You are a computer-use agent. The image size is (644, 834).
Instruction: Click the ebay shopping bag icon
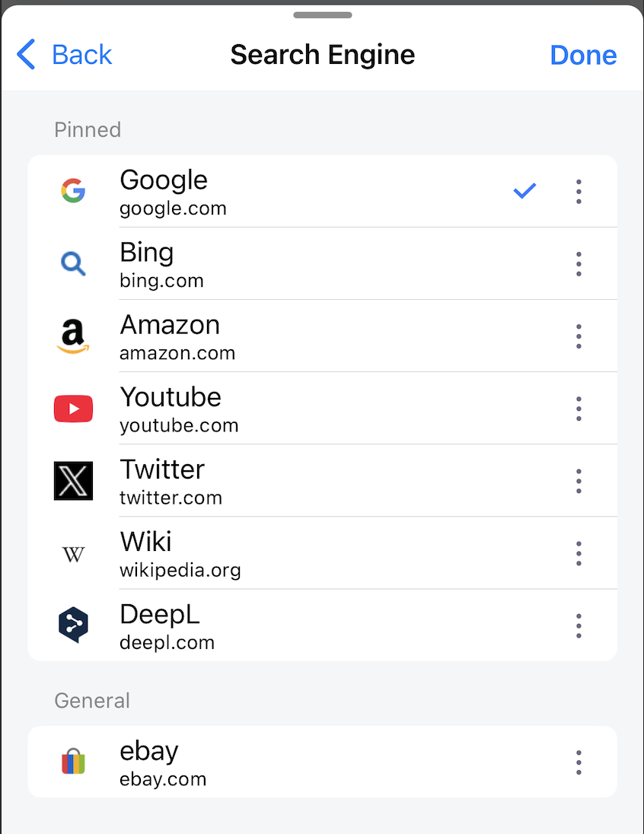(x=73, y=762)
